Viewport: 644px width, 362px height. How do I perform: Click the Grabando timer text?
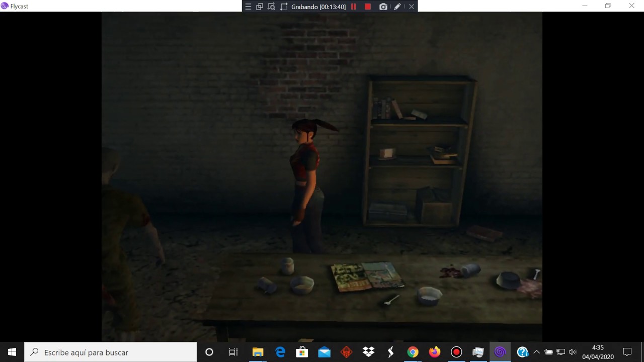(x=318, y=7)
